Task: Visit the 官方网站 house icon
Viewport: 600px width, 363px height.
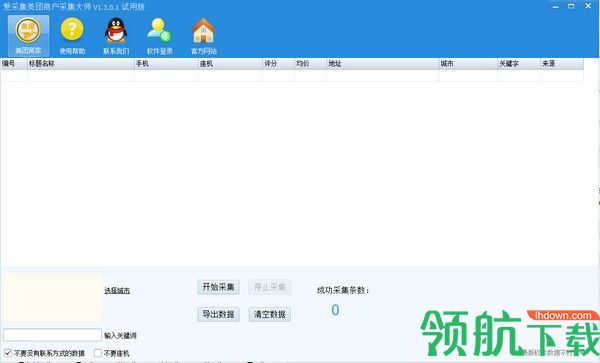Action: click(204, 36)
